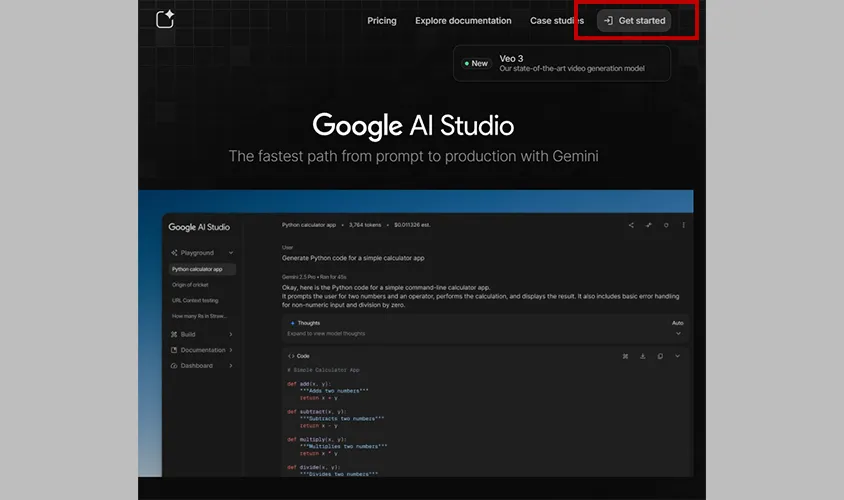Collapse the Code block using its chevron
Viewport: 844px width, 500px height.
678,356
